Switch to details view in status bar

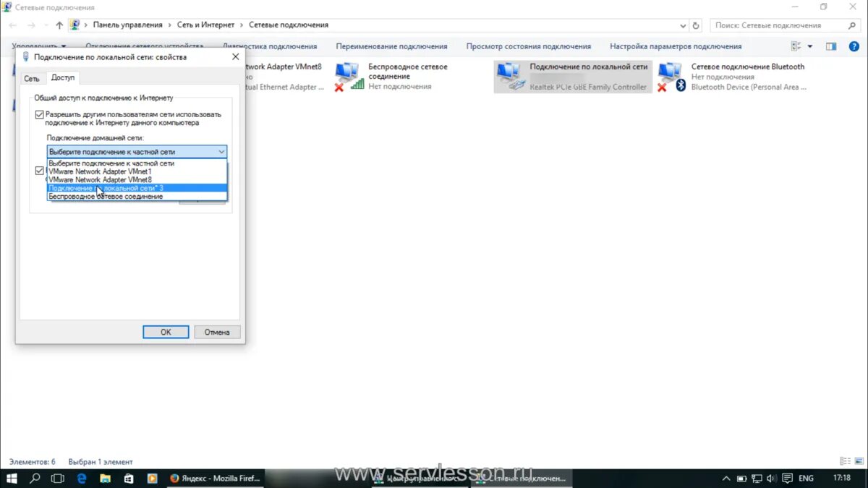[x=845, y=461]
